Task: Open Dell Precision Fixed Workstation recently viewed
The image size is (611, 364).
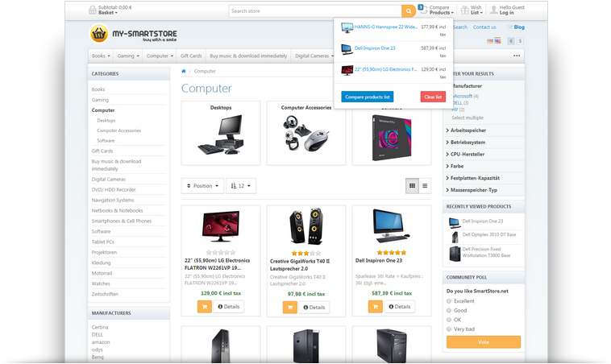Action: [486, 252]
